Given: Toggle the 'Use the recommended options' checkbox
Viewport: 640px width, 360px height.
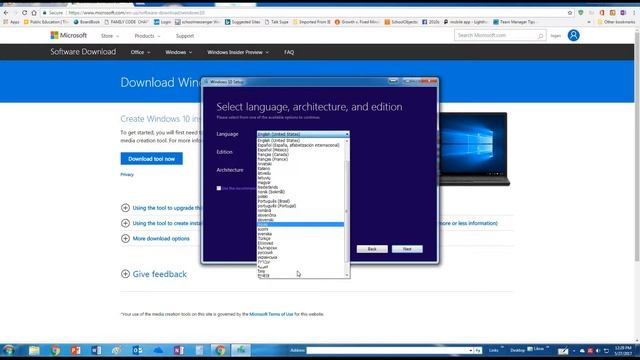Looking at the screenshot, I should (219, 188).
